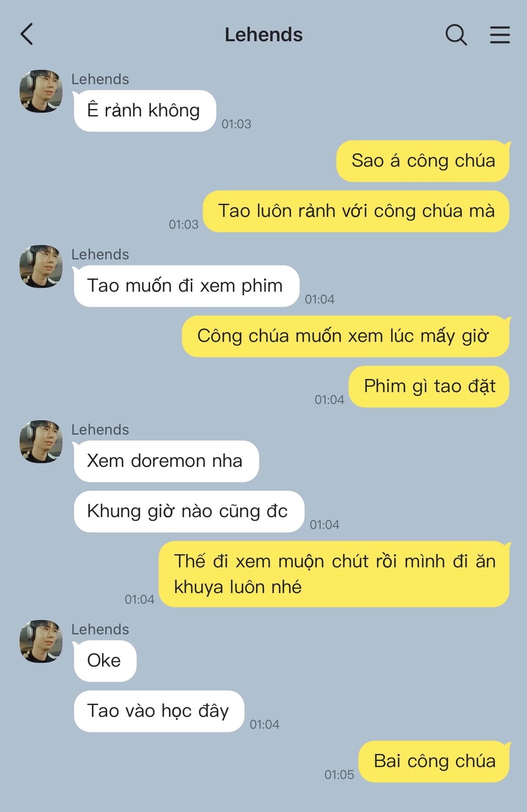Tap the 'Xem doremon nha' bubble
Image resolution: width=527 pixels, height=812 pixels.
(166, 461)
